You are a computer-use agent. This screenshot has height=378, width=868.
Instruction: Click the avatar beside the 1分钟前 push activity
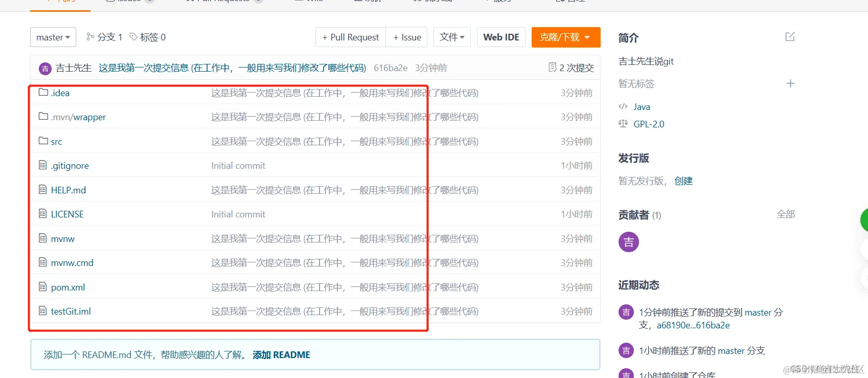pyautogui.click(x=626, y=312)
